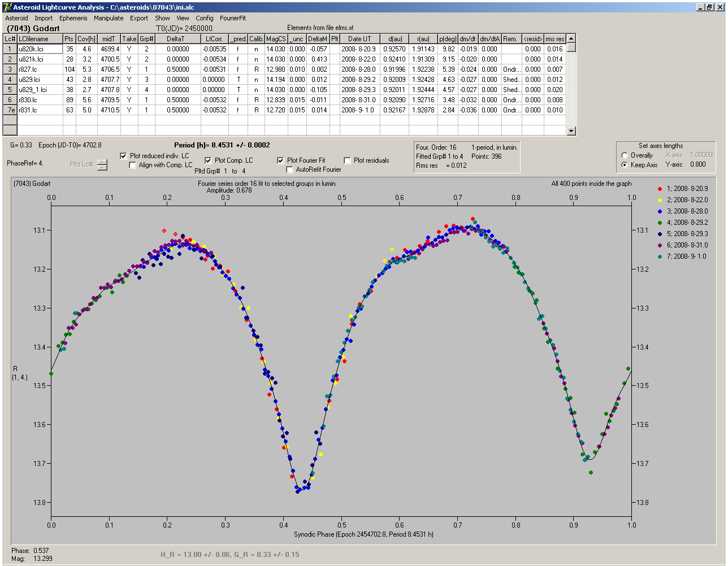728x566 pixels.
Task: Click filename cell r830.lc
Action: point(40,100)
